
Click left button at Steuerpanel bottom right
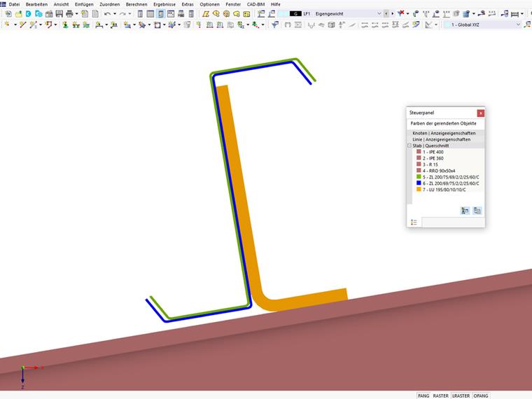point(465,211)
